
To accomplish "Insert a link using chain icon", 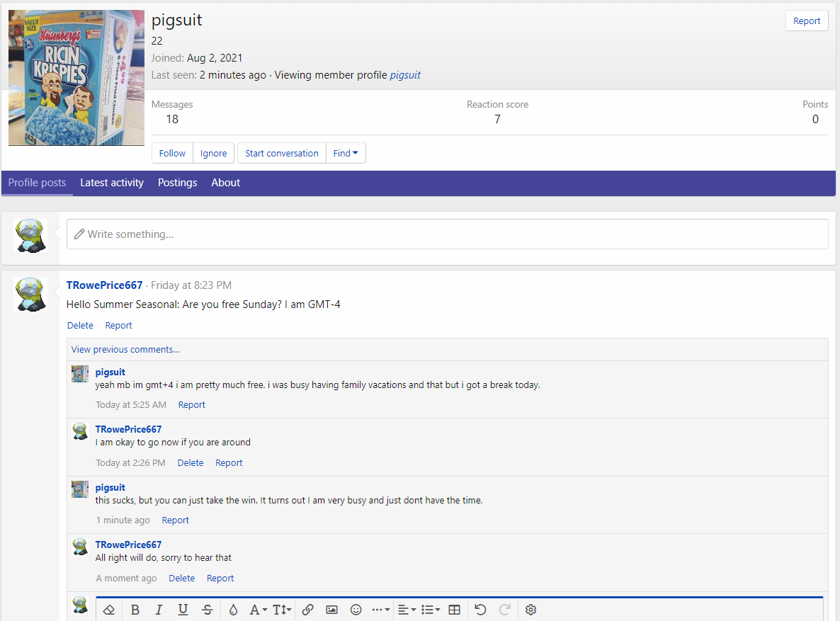I will coord(307,610).
